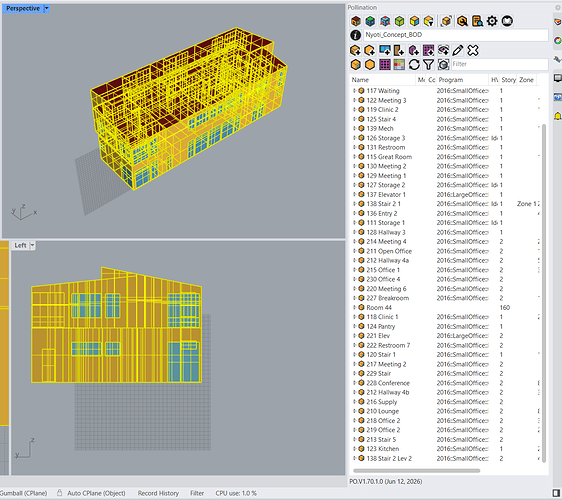Click the lock icon beside Auto CPlane
Image resolution: width=562 pixels, height=500 pixels.
click(x=59, y=493)
